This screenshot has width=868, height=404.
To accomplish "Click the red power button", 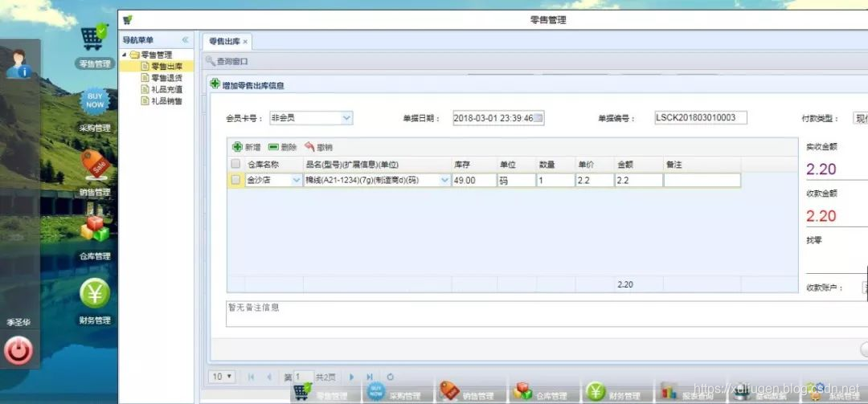I will (18, 351).
